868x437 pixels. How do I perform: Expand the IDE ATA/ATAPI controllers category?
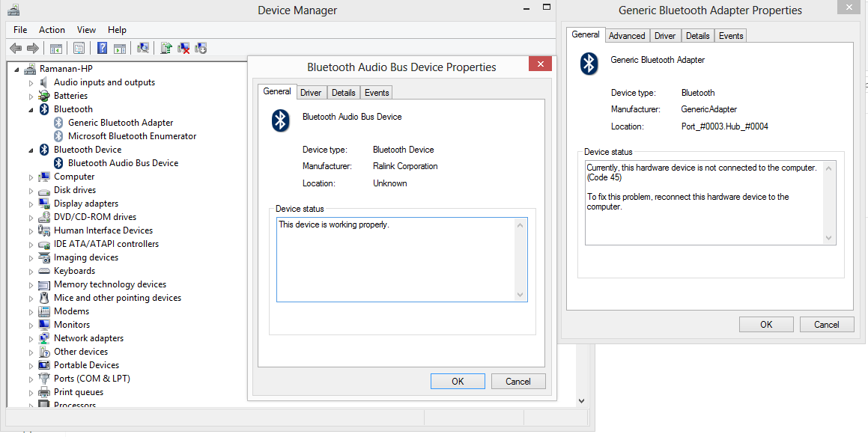tap(31, 244)
